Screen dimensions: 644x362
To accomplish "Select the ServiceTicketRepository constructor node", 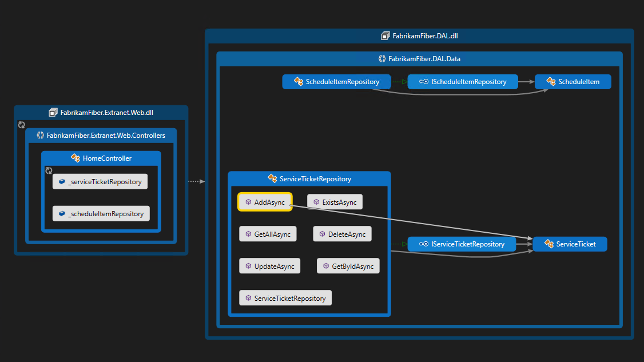I will [x=285, y=299].
